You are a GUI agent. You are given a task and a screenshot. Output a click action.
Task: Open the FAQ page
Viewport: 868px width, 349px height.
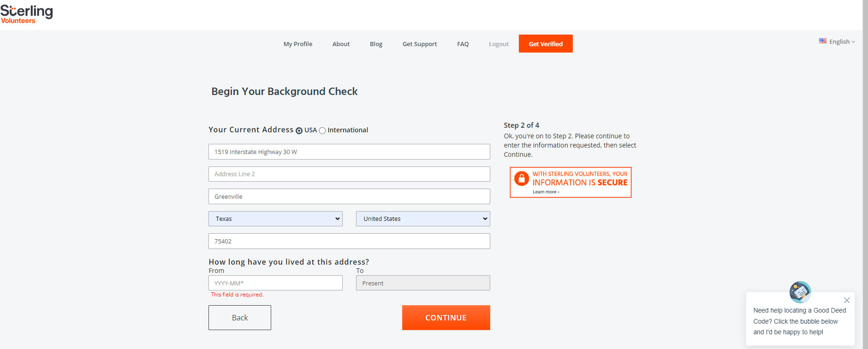(463, 44)
